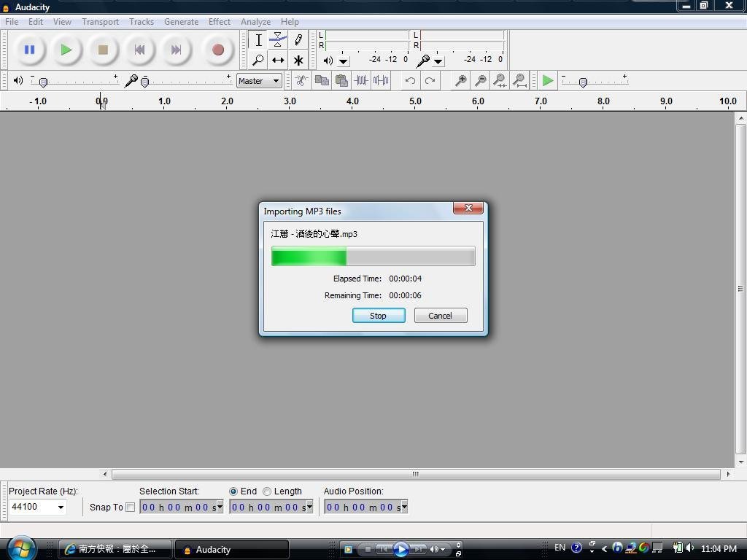Click the Pause transport button
The image size is (747, 560).
(29, 50)
